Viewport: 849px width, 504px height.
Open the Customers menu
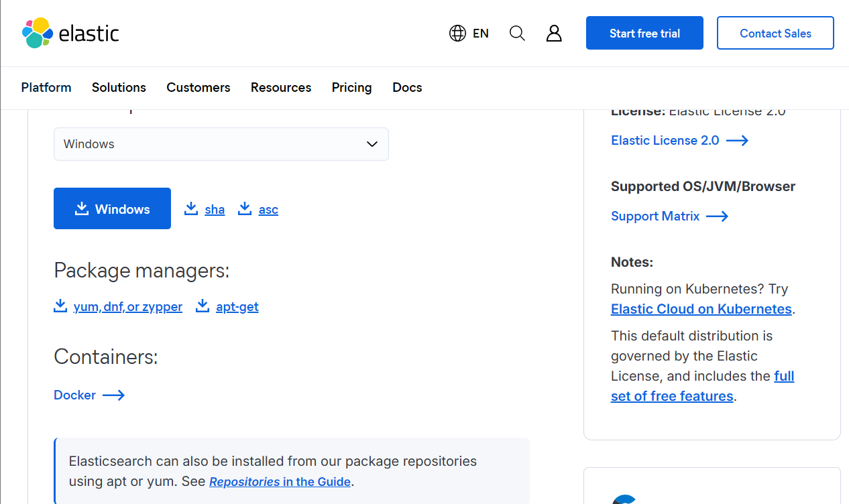pyautogui.click(x=199, y=87)
